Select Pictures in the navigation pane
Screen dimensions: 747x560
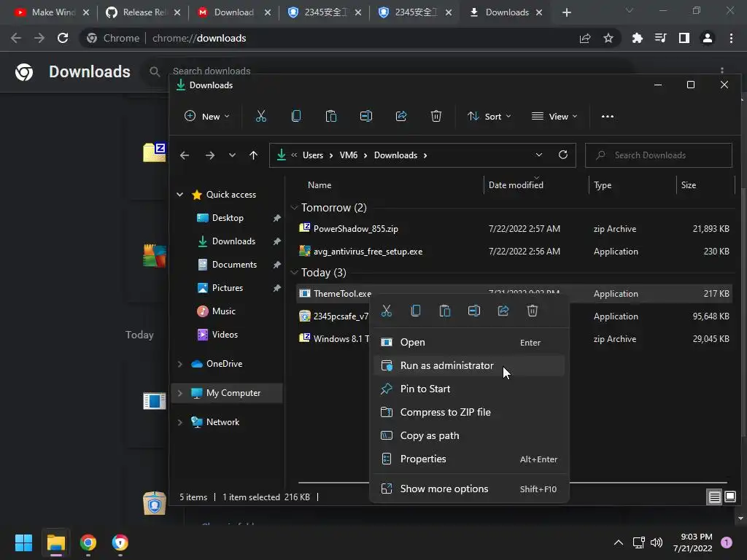228,287
